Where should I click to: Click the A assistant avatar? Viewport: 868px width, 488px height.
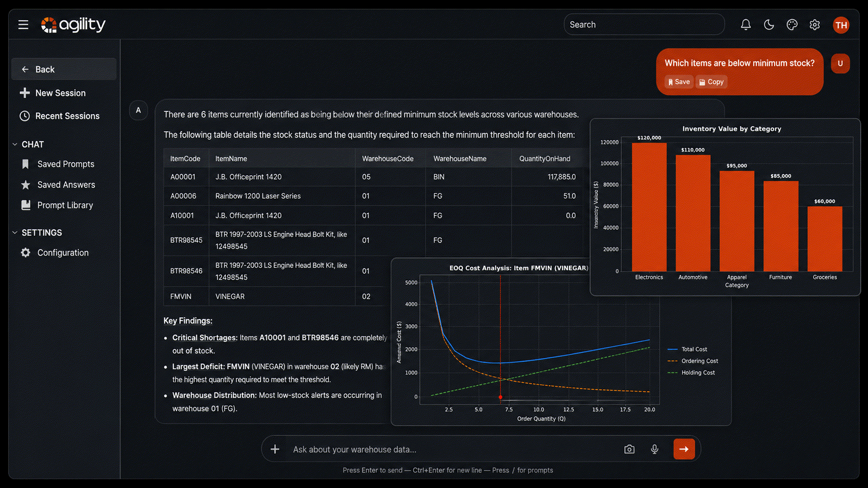[x=138, y=110]
